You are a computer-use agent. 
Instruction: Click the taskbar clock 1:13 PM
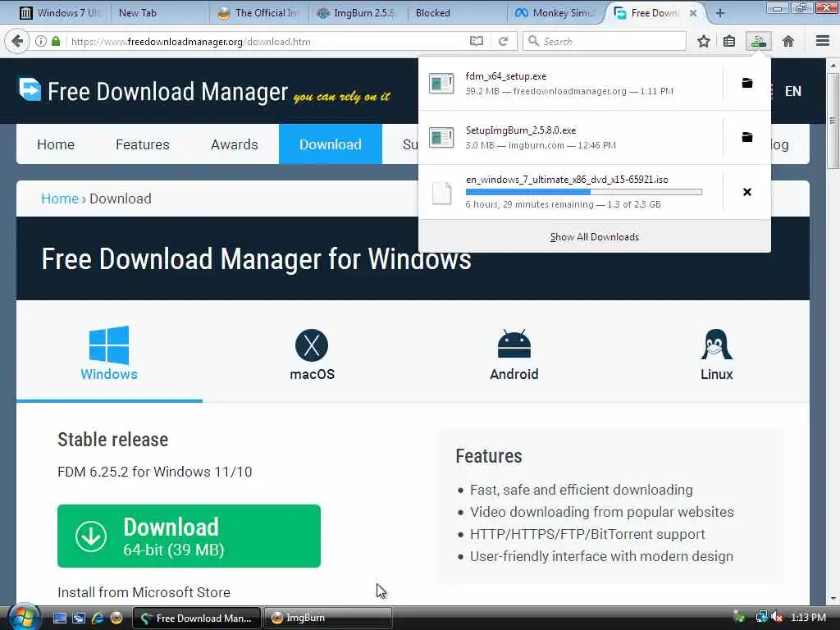coord(808,618)
